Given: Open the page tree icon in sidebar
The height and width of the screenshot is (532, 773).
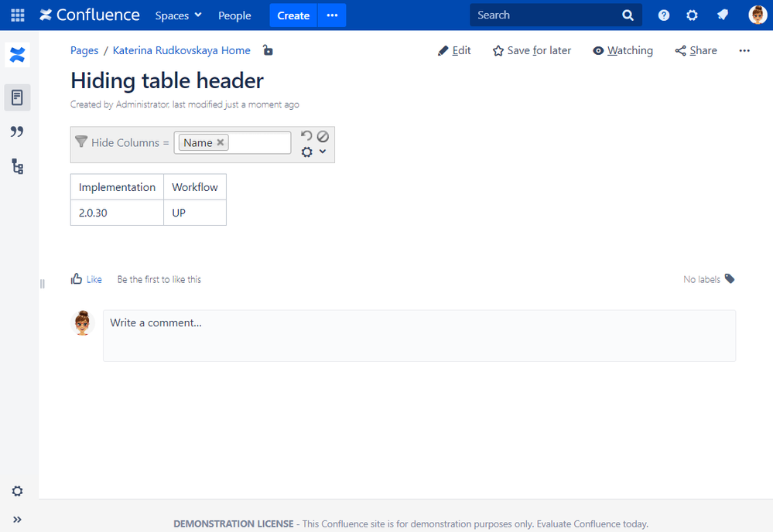Looking at the screenshot, I should pyautogui.click(x=17, y=166).
